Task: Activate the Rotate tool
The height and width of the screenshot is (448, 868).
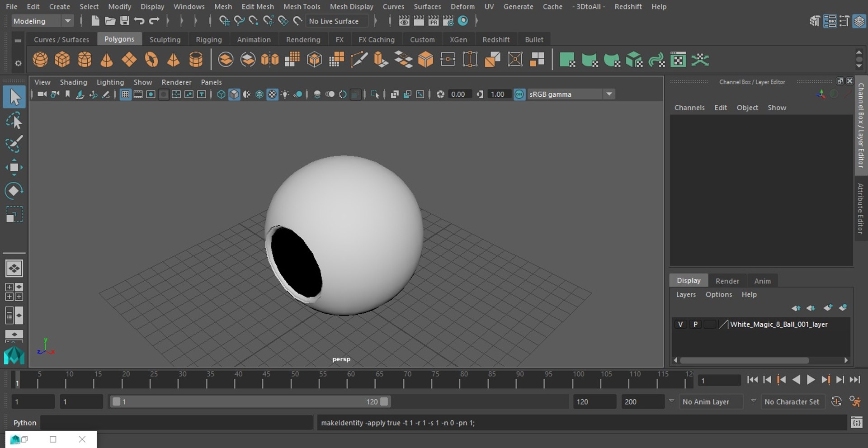Action: 14,191
